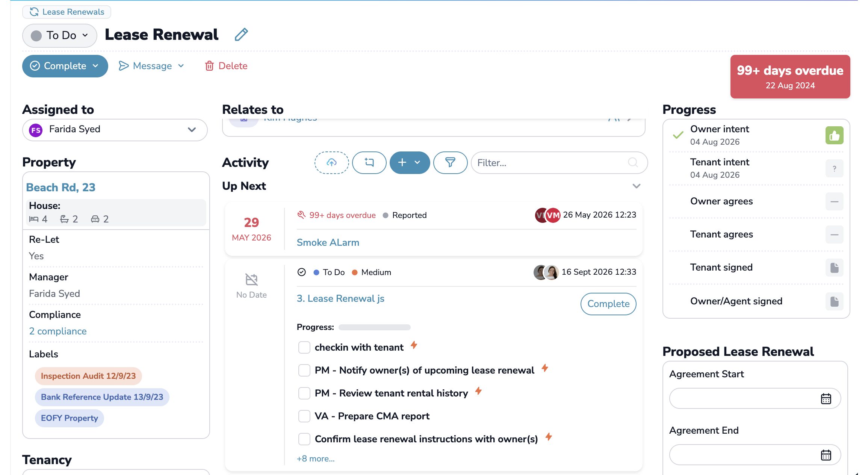Click the red 99+ days overdue badge
Screen dimensions: 868x475
point(790,77)
